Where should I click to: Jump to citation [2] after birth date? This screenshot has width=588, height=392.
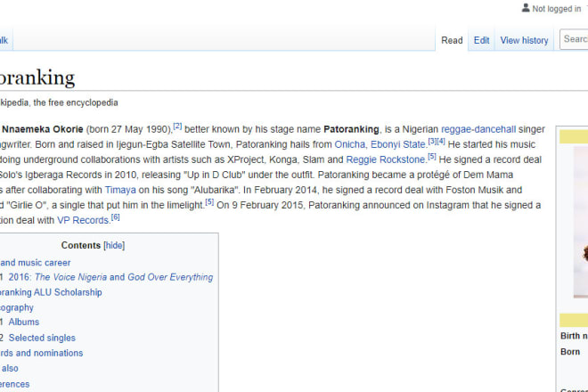coord(177,126)
